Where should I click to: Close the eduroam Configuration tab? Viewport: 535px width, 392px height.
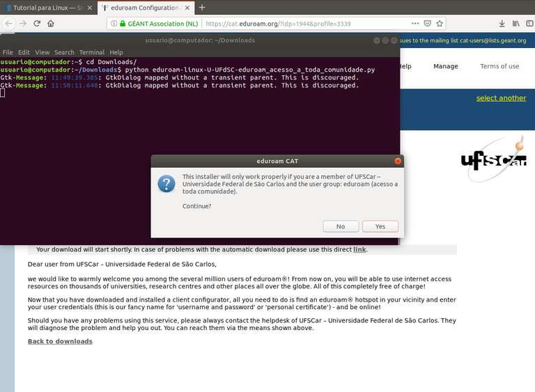coord(187,8)
